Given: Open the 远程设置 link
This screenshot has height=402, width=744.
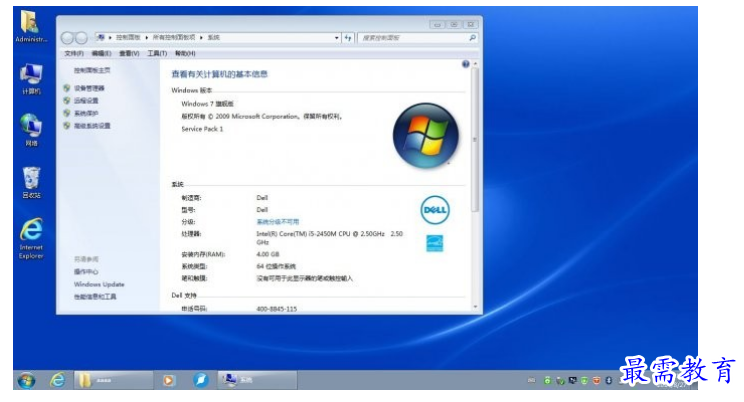Looking at the screenshot, I should tap(86, 101).
